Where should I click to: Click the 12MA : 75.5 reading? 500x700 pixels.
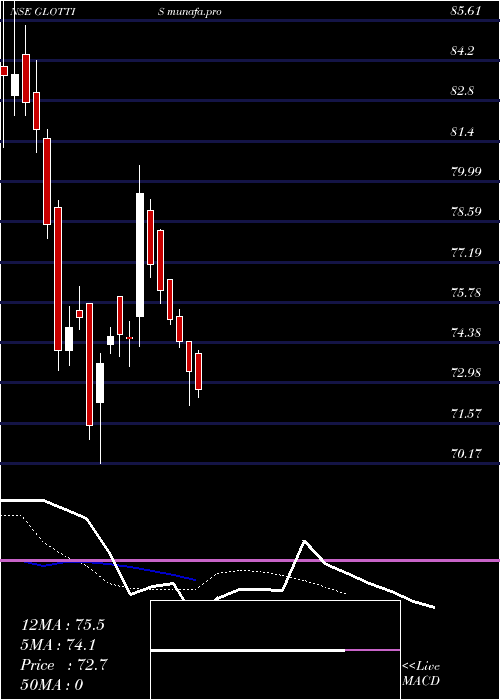(62, 625)
